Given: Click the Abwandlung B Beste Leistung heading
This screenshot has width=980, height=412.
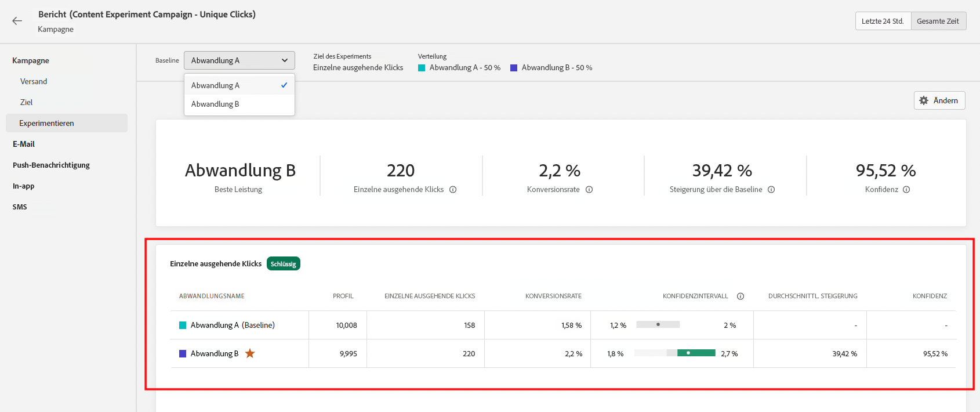Looking at the screenshot, I should (x=240, y=171).
